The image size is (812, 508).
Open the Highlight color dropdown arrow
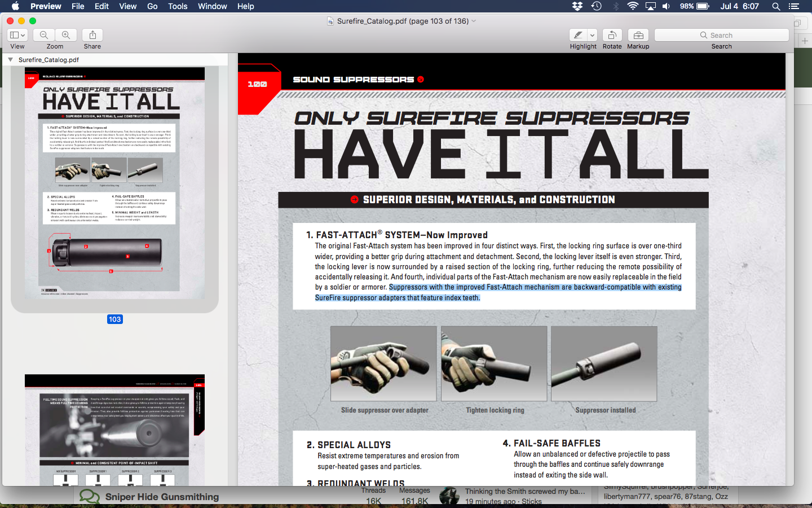click(x=592, y=35)
